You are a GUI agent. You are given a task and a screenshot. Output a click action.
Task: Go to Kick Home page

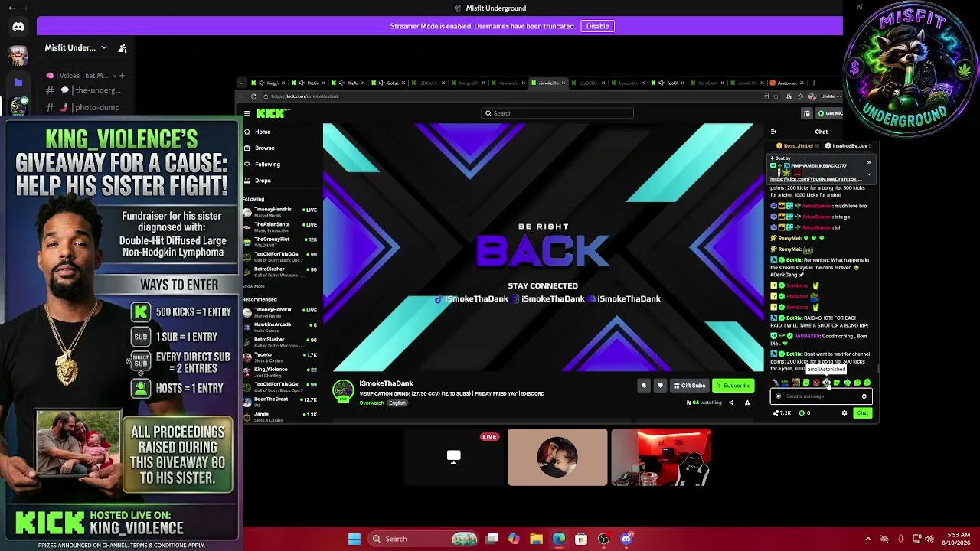coord(263,132)
